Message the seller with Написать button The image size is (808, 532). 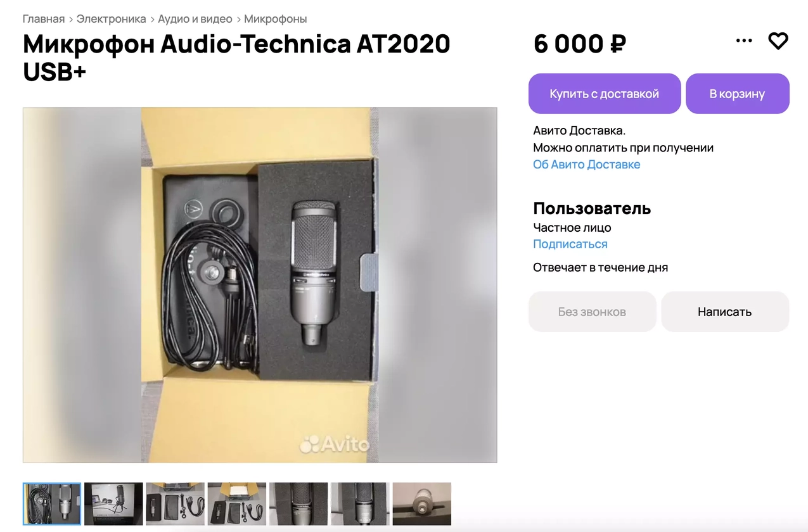pos(725,312)
